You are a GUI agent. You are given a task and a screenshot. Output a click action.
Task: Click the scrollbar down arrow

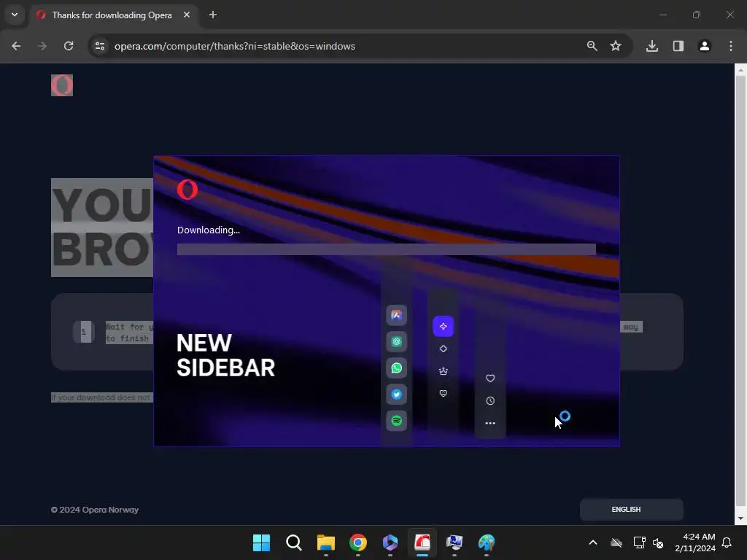point(740,518)
